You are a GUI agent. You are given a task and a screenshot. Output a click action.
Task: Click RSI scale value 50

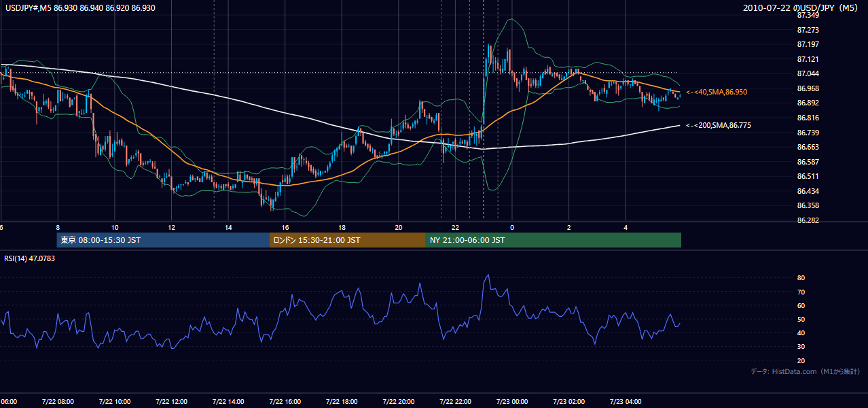[x=801, y=319]
